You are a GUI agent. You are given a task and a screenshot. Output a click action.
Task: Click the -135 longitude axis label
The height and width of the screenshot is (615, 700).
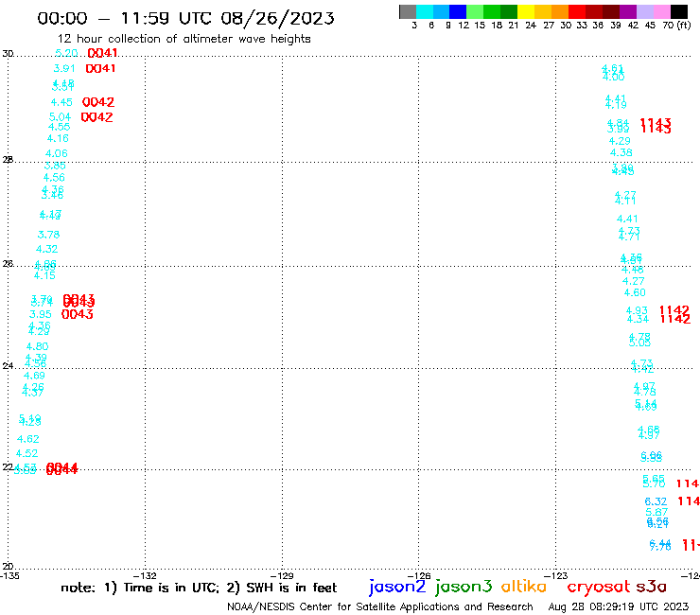point(9,576)
